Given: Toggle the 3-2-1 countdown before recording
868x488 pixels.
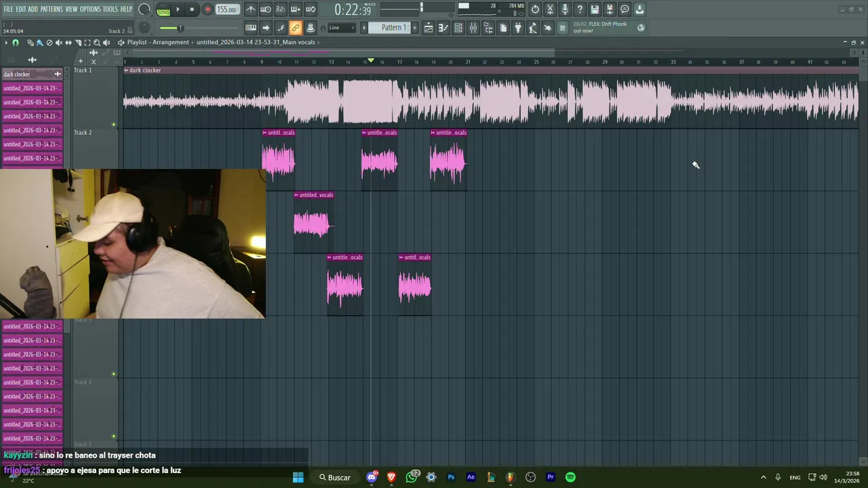Looking at the screenshot, I should pyautogui.click(x=281, y=9).
